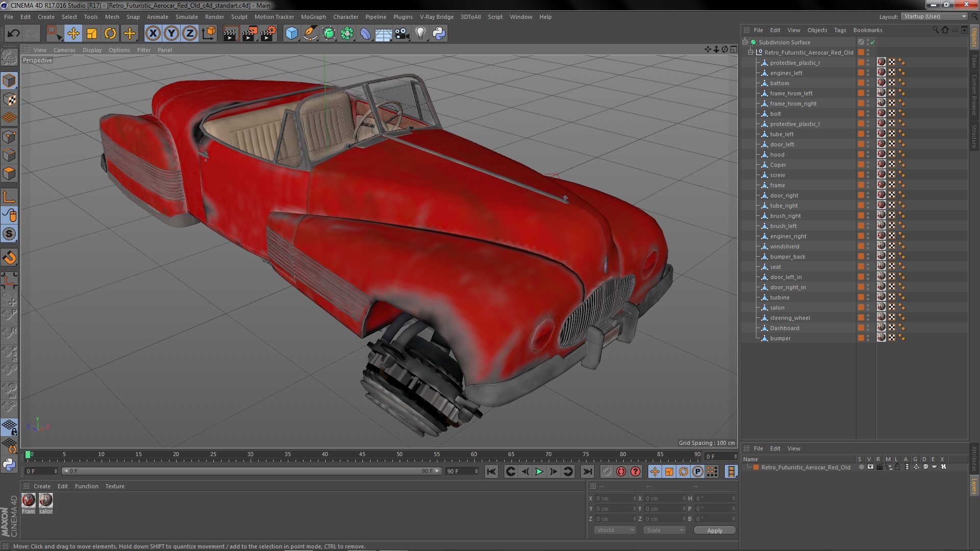Select the Dashboard object
Screen dimensions: 980x551
coord(785,328)
